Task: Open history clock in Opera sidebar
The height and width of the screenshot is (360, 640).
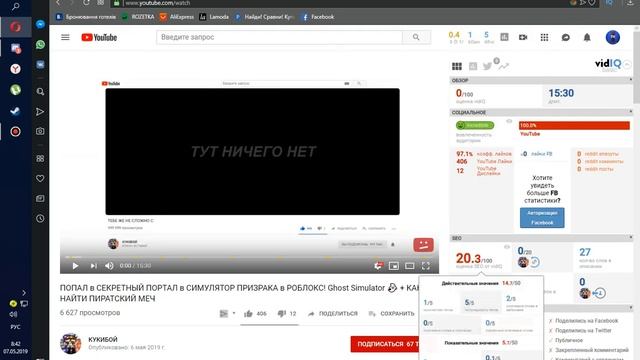Action: (40, 218)
